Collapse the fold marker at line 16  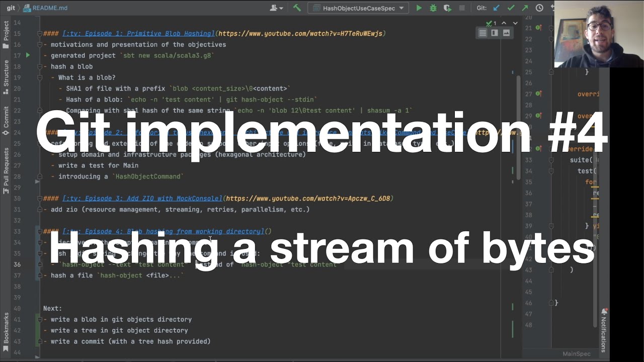(x=39, y=44)
